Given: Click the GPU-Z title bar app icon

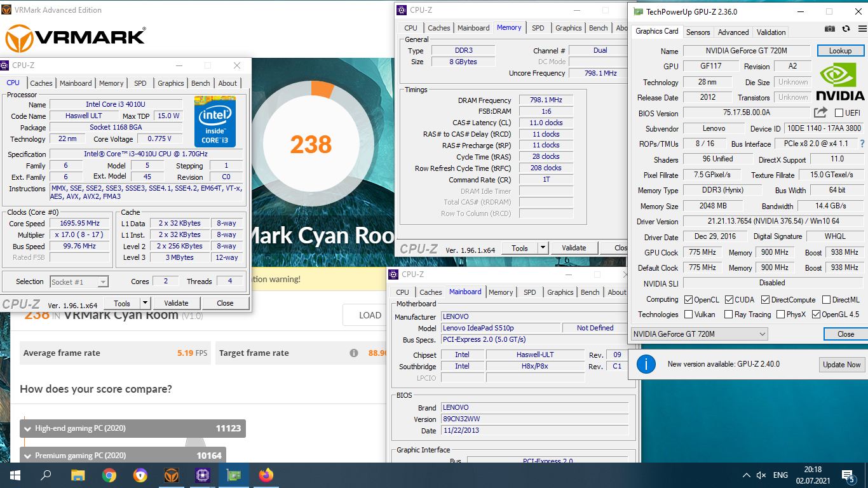Looking at the screenshot, I should (x=637, y=11).
